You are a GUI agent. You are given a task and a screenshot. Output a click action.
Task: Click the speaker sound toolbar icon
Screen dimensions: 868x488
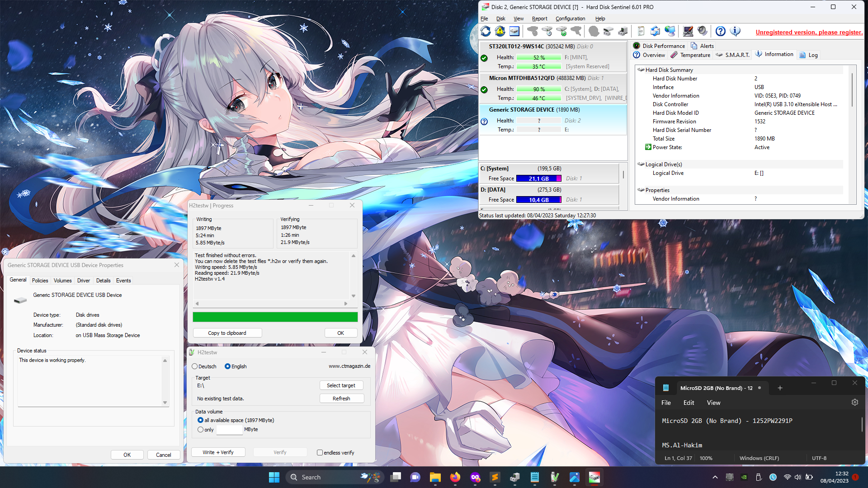point(703,31)
